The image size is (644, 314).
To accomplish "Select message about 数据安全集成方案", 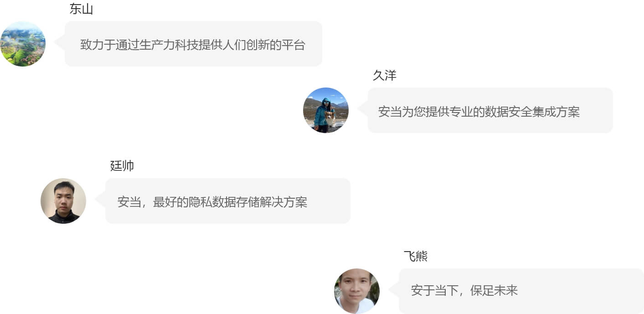I will (490, 110).
